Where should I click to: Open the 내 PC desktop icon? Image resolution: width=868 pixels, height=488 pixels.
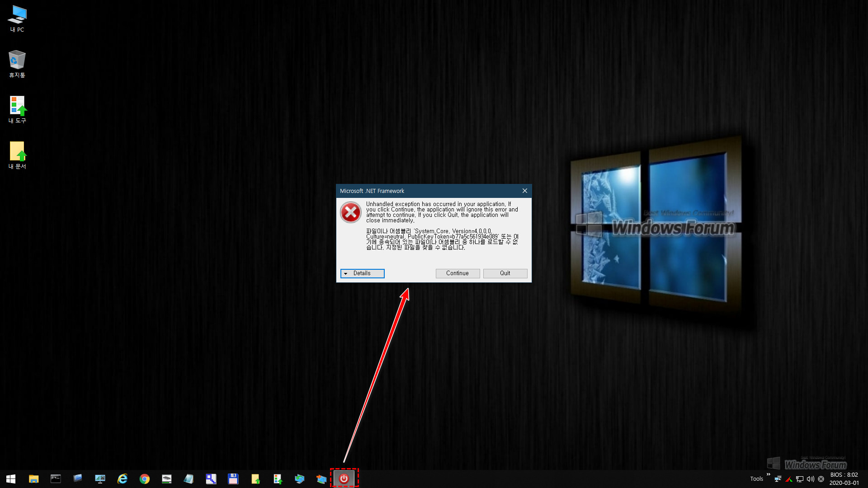(17, 19)
